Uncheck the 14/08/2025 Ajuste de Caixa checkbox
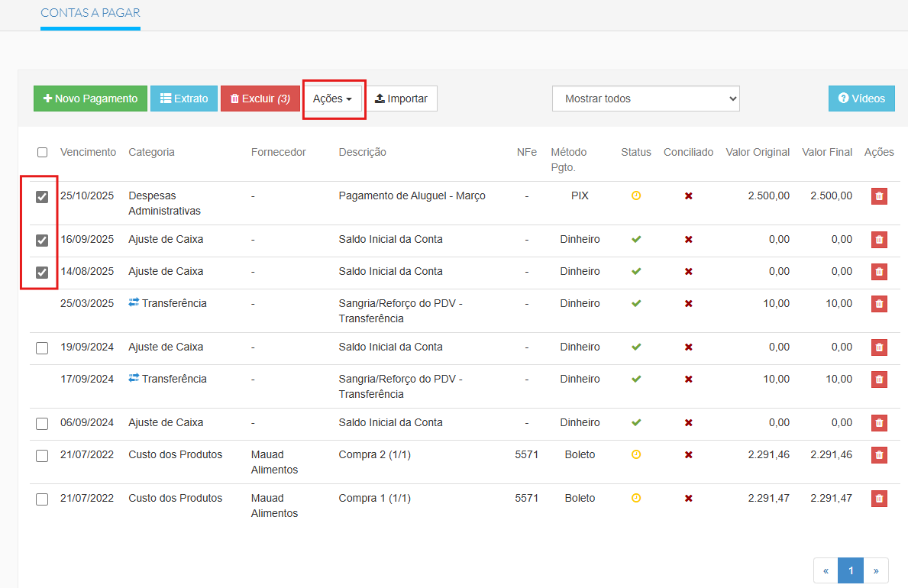 tap(42, 273)
